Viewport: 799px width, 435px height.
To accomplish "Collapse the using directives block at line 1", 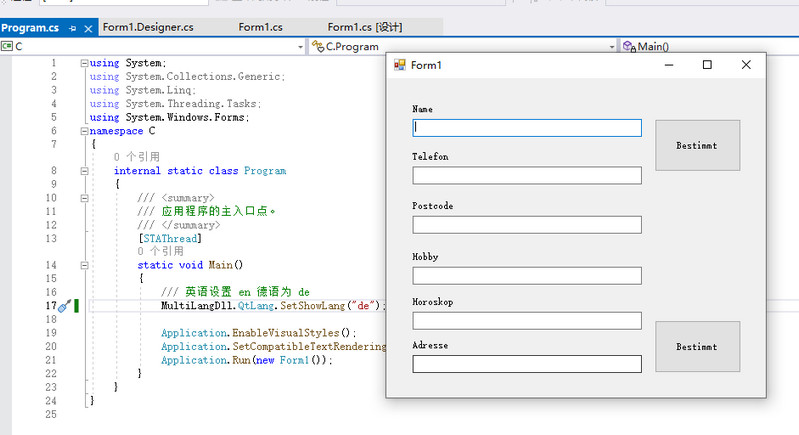I will (84, 63).
